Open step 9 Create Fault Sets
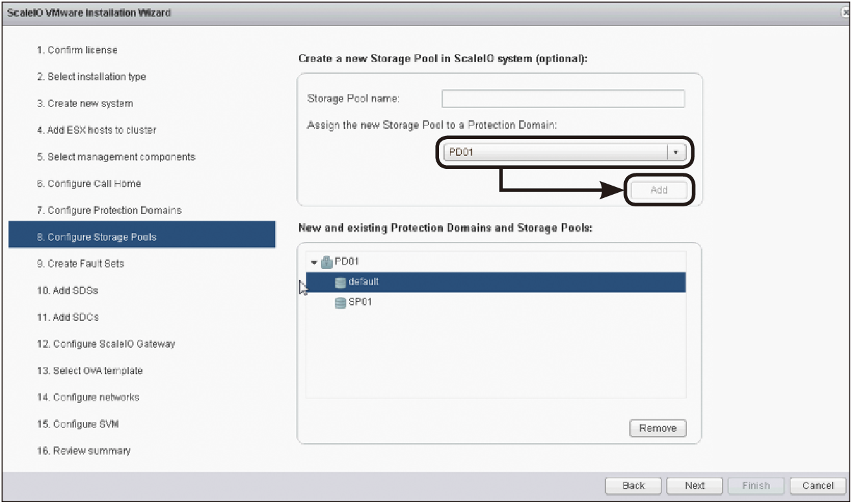Screen dimensions: 852x504 pyautogui.click(x=80, y=263)
